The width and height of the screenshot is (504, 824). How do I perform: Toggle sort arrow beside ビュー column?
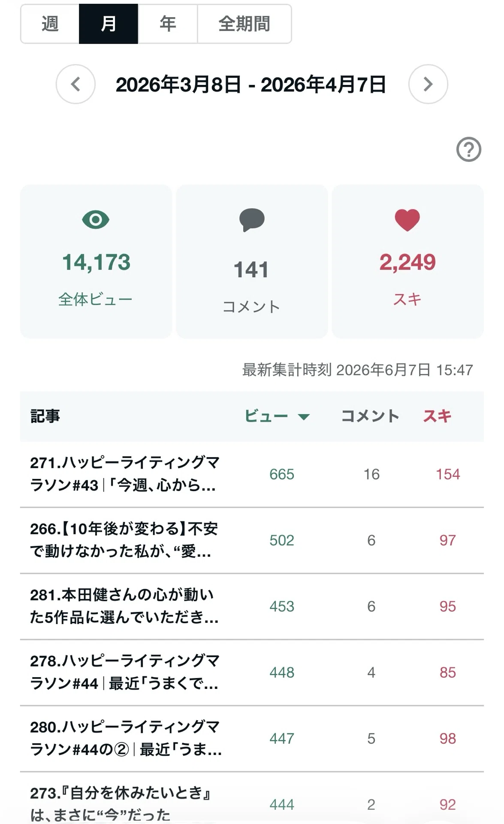(304, 417)
